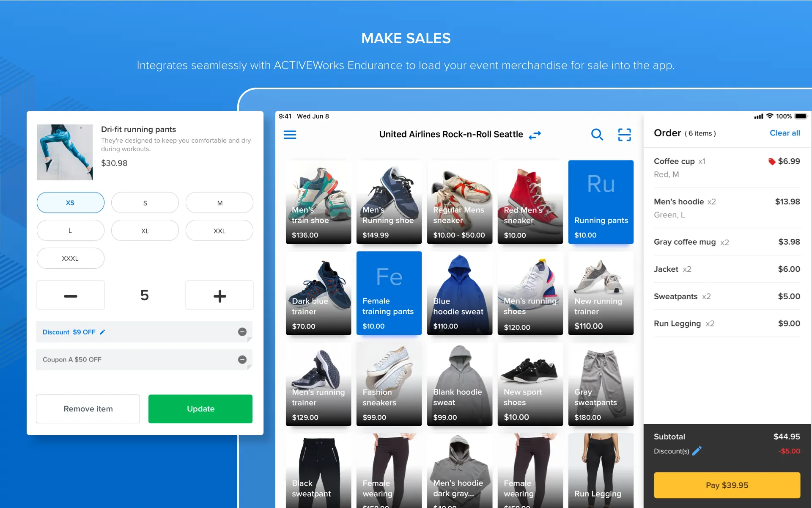Click Clear all in order panel
812x508 pixels.
[x=785, y=133]
